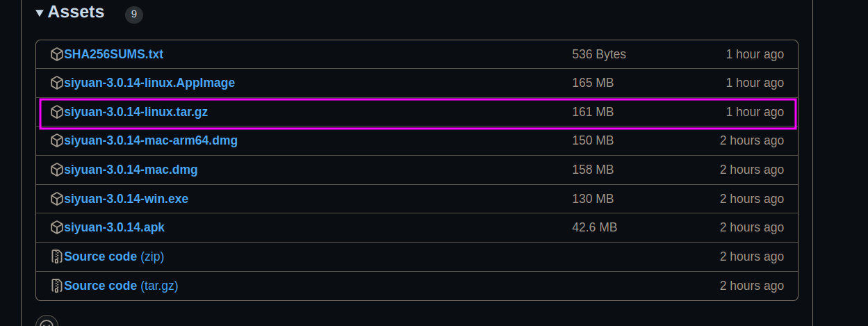Click package icon next to siyuan-3.0.14-win.exe
Screen dimensions: 868x326
[x=56, y=199]
